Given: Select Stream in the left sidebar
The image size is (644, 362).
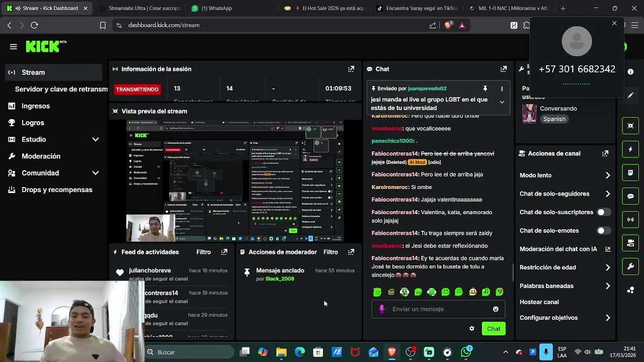Looking at the screenshot, I should (54, 72).
